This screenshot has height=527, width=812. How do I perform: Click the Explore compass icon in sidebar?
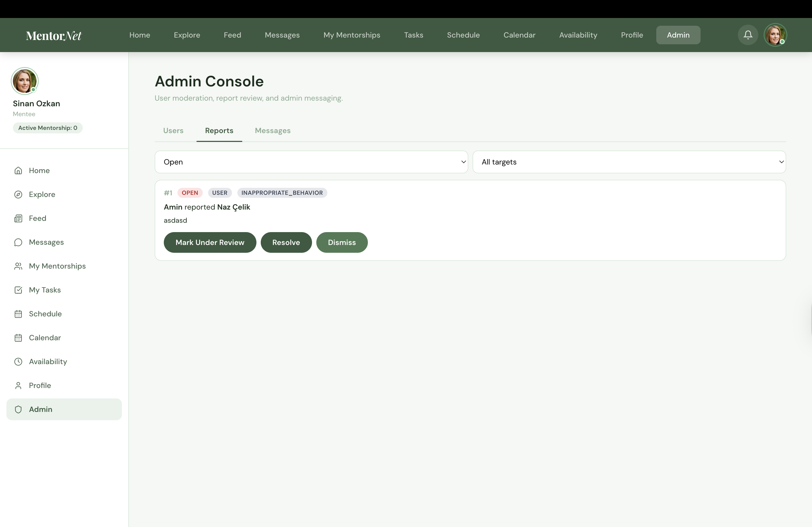pos(18,194)
